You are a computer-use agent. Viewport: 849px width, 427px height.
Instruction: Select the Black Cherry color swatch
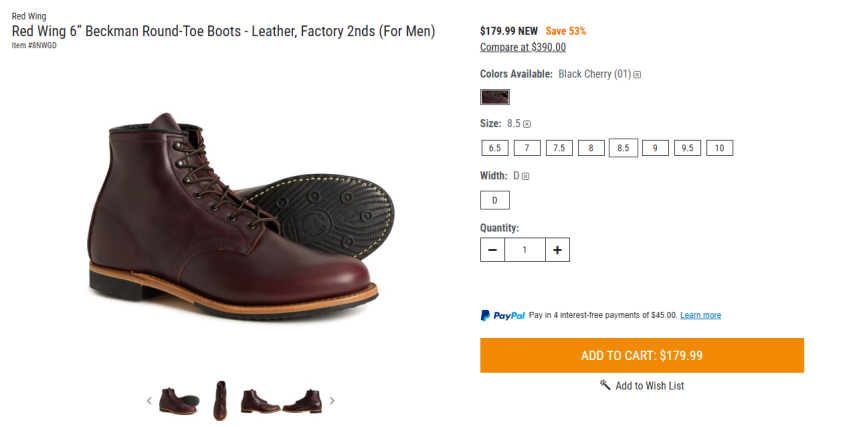[x=494, y=97]
